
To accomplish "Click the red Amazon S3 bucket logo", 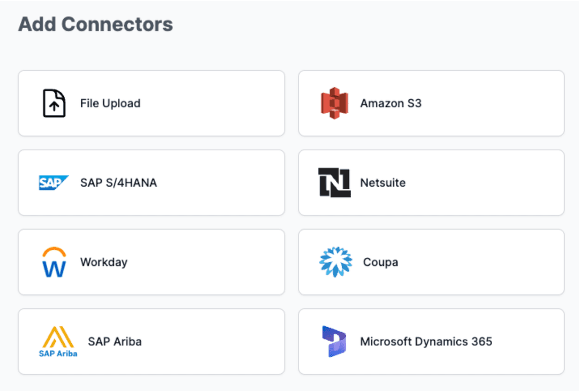I will coord(334,103).
